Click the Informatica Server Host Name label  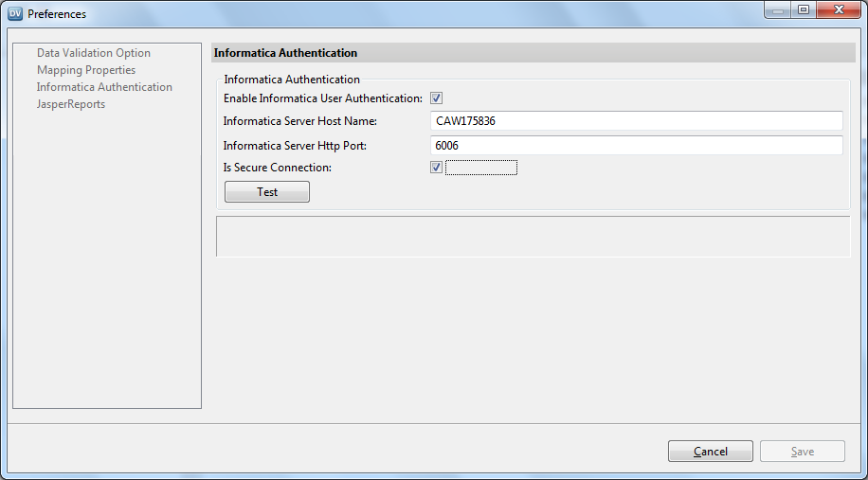tap(300, 121)
